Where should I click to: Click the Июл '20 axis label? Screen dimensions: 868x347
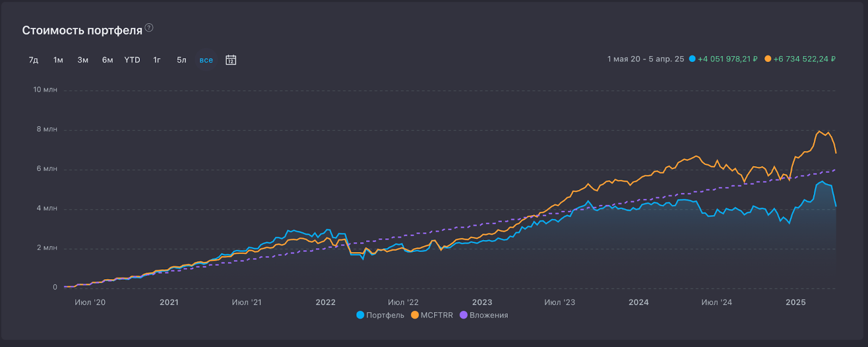click(90, 302)
